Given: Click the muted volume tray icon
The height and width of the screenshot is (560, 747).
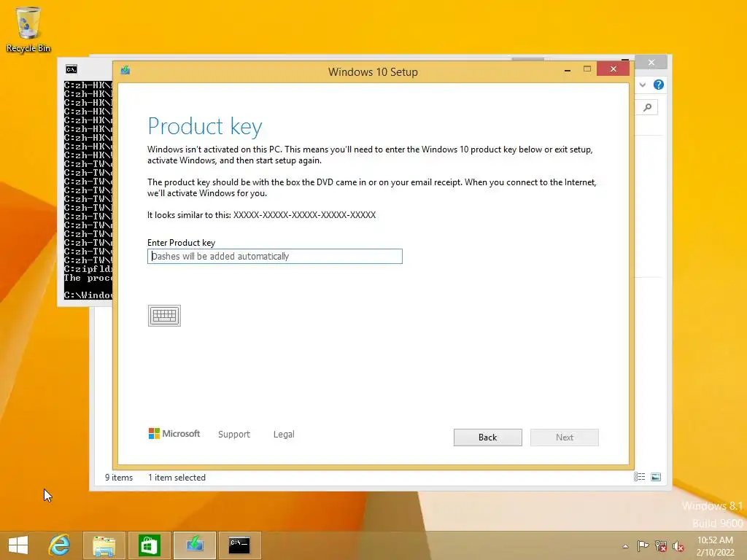Looking at the screenshot, I should [678, 545].
